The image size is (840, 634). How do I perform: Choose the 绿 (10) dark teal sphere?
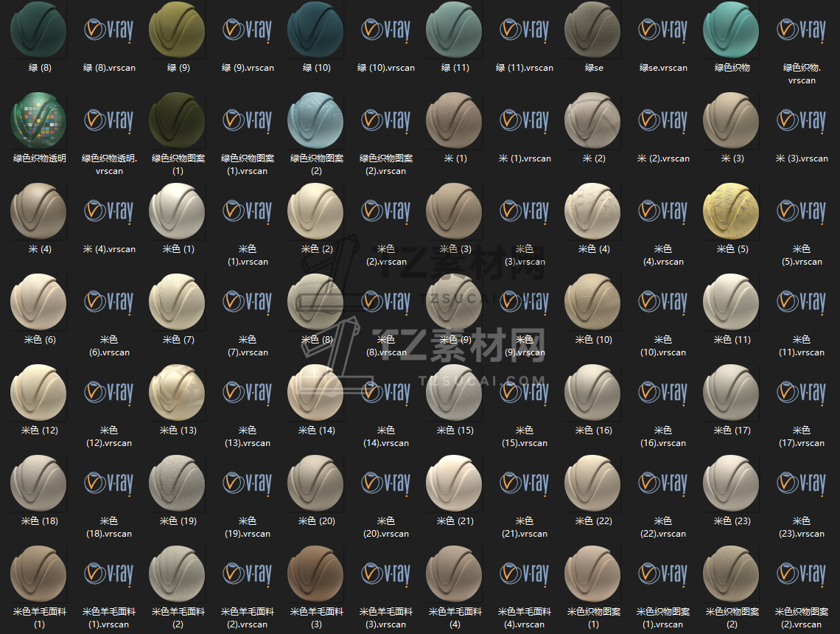[x=316, y=29]
